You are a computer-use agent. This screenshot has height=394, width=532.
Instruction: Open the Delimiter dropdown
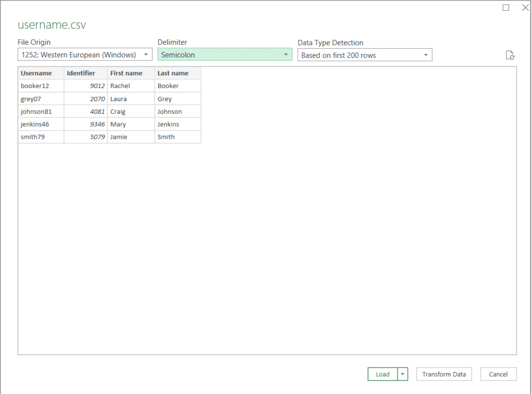tap(286, 54)
